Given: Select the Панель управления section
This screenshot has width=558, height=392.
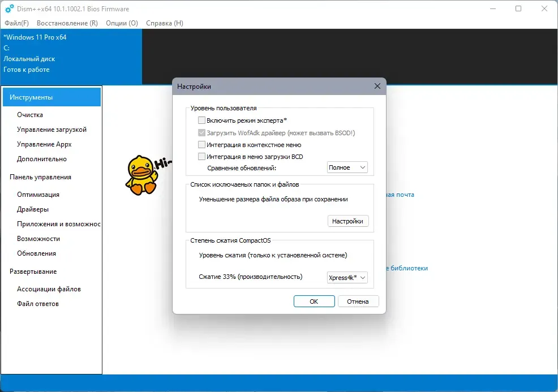Looking at the screenshot, I should point(40,177).
